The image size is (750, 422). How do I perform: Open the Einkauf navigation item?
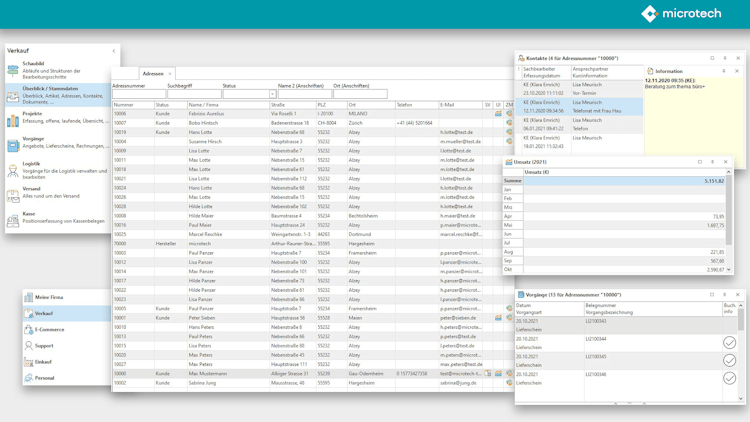click(43, 362)
